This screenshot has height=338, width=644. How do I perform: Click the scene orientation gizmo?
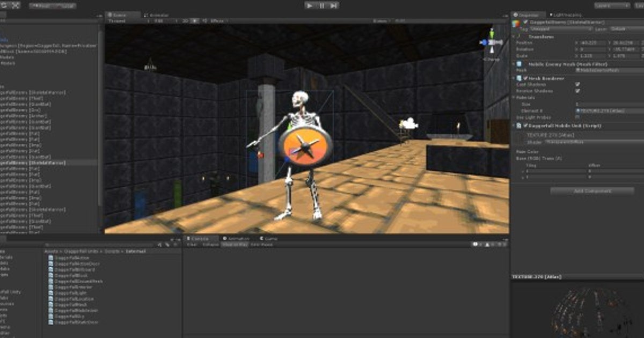[491, 42]
